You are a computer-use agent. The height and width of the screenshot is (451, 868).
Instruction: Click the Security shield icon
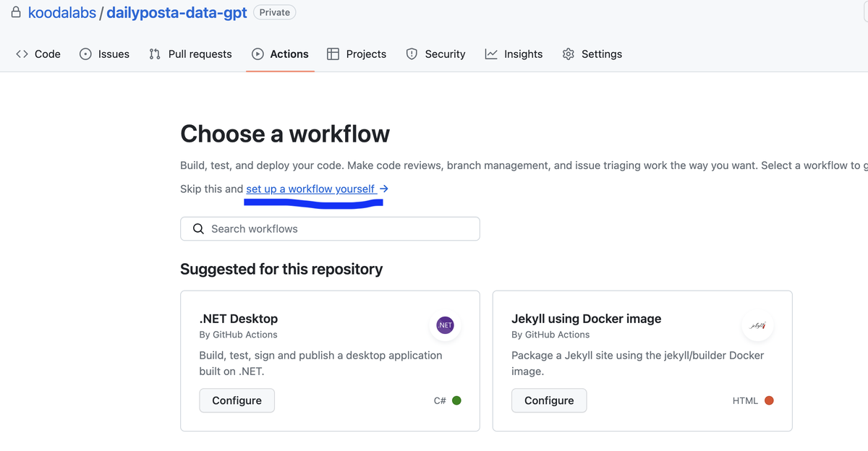(412, 54)
